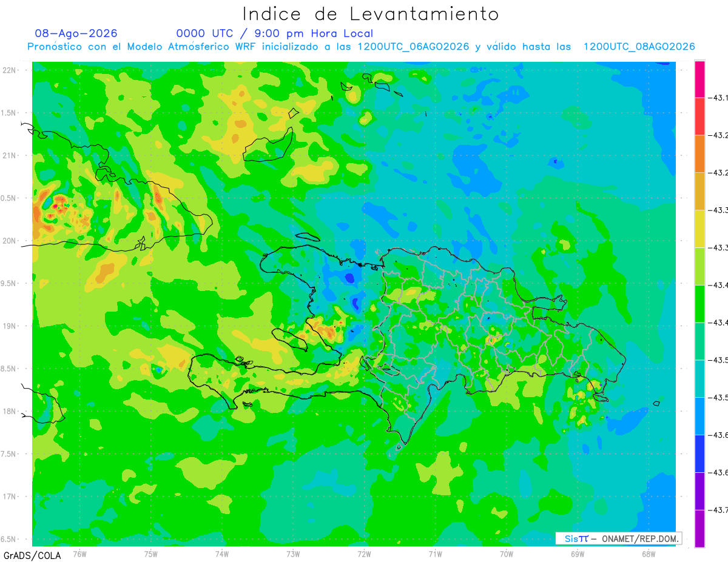Click the title "Indice de Levantamiento"

tap(371, 14)
